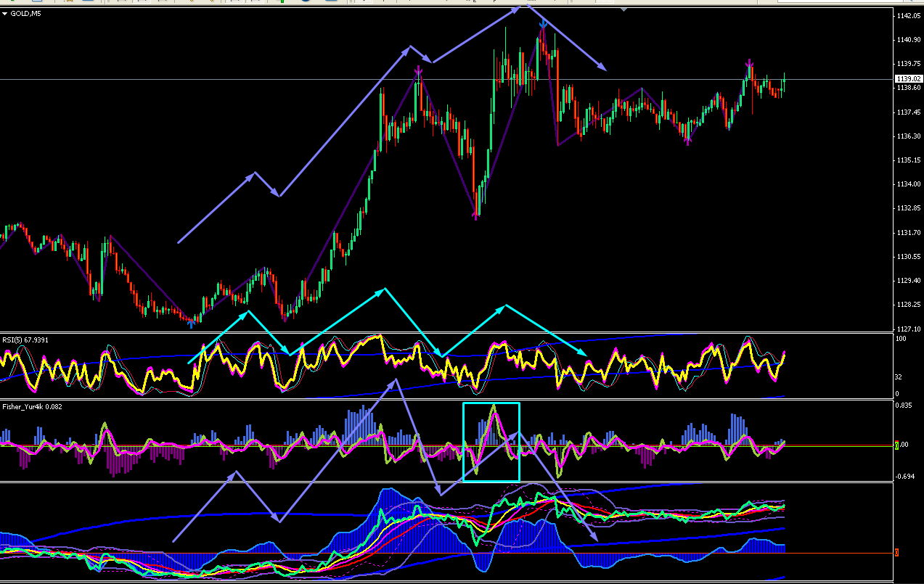Click the 1127.10 price scale label
The image size is (924, 584).
908,328
